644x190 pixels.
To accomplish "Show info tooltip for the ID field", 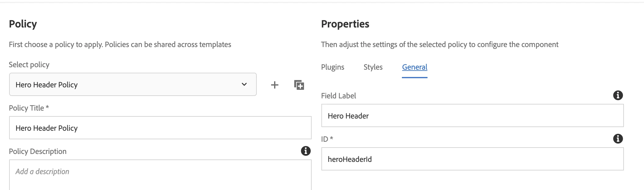I will pyautogui.click(x=618, y=139).
